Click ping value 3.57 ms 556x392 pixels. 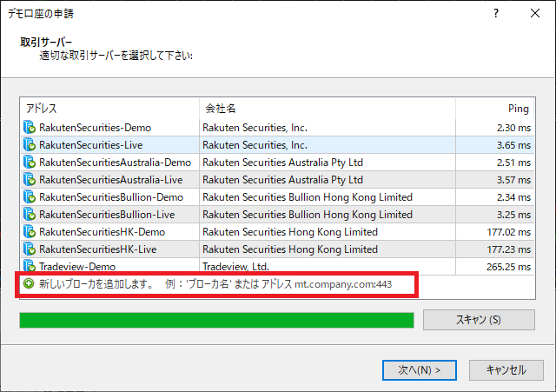513,180
